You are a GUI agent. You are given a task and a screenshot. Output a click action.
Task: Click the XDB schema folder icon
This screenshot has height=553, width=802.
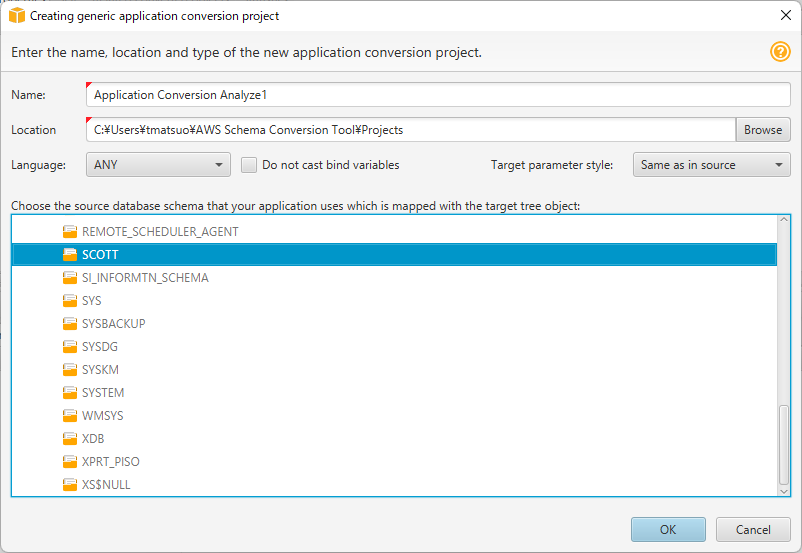coord(70,439)
